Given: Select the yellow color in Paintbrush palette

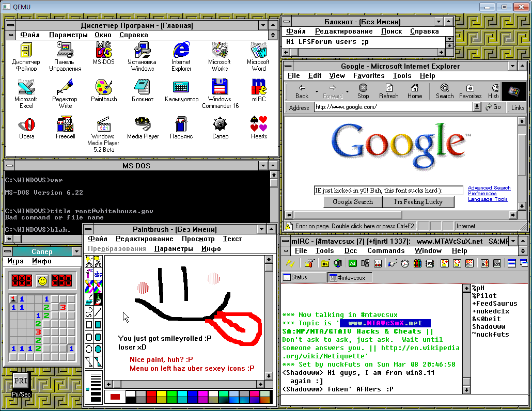Looking at the screenshot, I should click(162, 394).
